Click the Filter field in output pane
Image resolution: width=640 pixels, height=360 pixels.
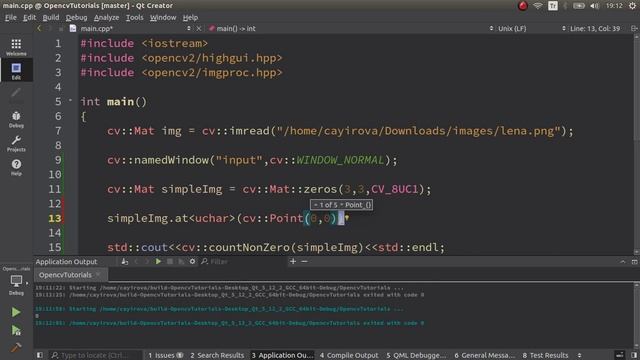coord(243,261)
